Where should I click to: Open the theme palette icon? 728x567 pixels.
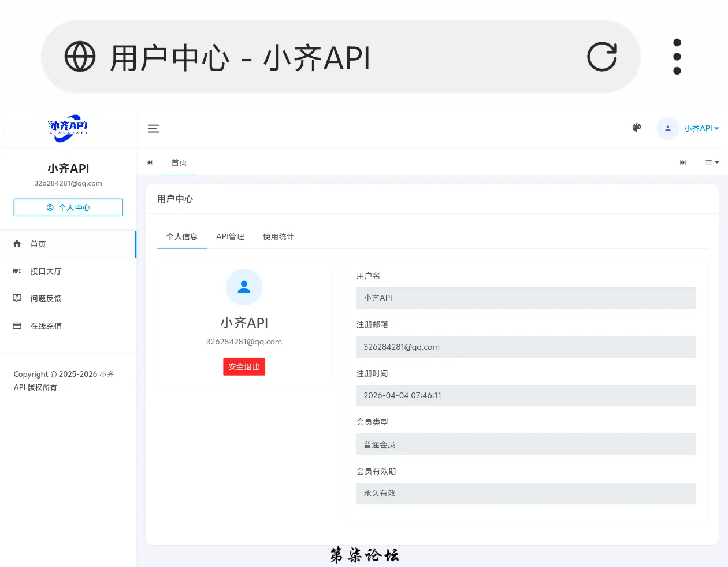pos(637,128)
